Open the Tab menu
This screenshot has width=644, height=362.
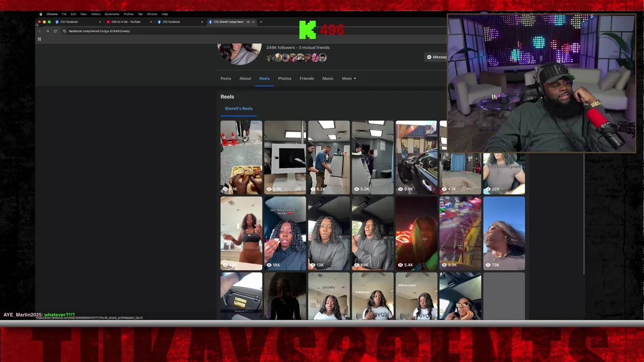pos(140,14)
